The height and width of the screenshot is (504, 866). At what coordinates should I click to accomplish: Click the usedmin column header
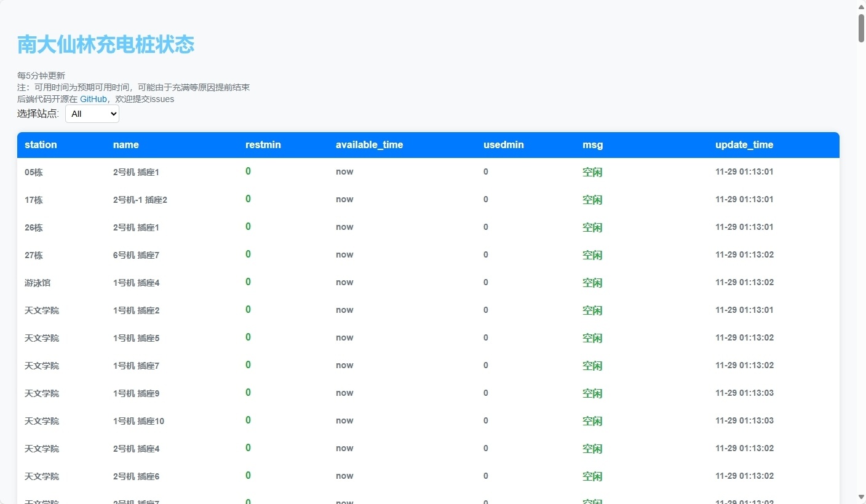coord(503,145)
